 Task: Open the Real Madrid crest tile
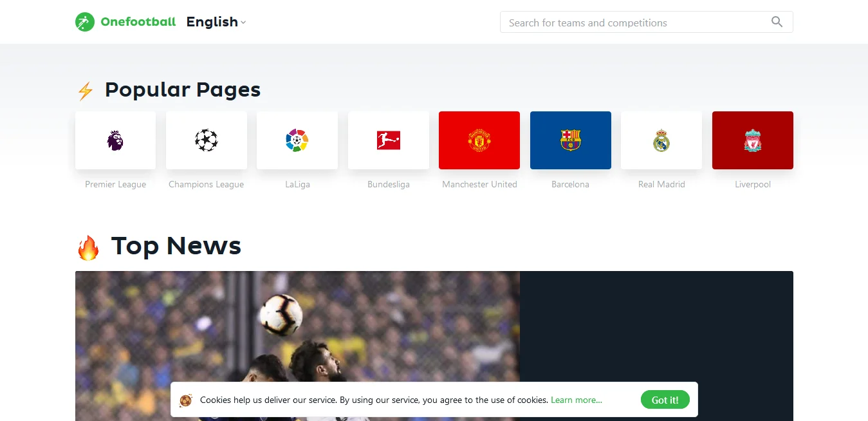pos(661,140)
